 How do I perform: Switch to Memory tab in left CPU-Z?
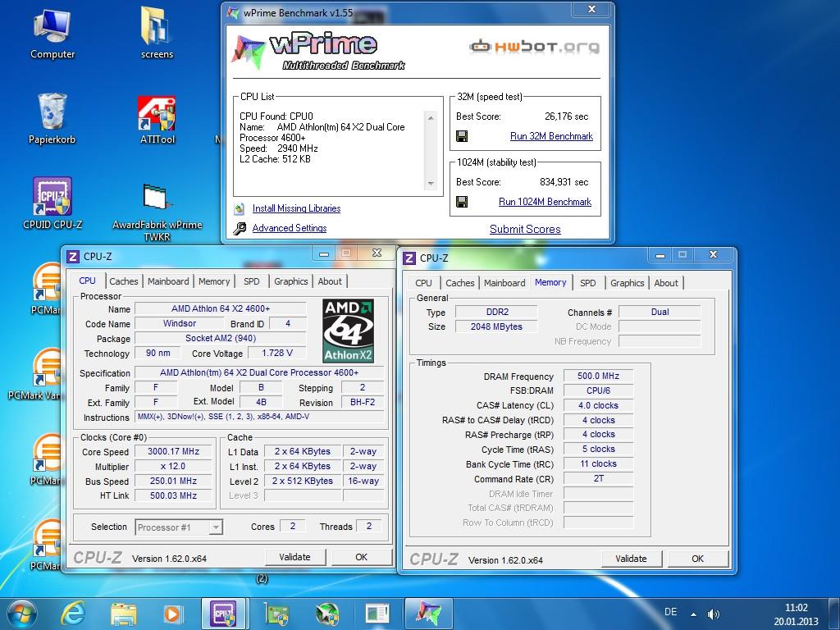(214, 281)
